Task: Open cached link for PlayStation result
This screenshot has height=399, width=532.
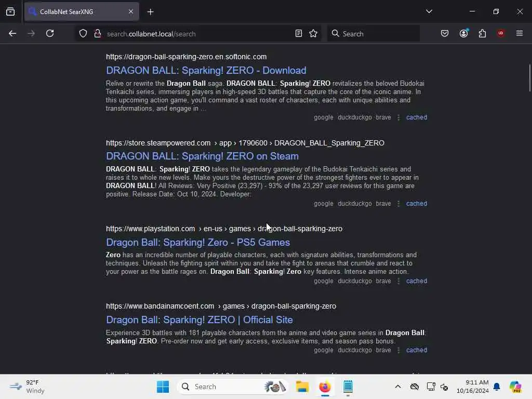Action: point(416,281)
